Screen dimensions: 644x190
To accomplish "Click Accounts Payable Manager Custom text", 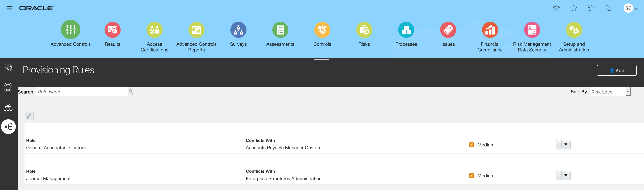I will click(x=284, y=148).
